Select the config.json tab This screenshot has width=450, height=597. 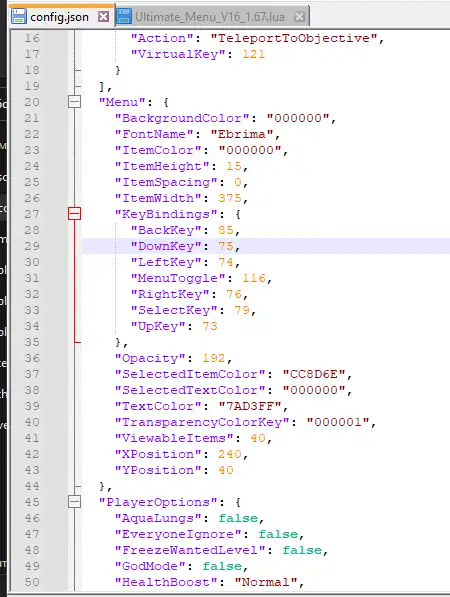pyautogui.click(x=61, y=16)
